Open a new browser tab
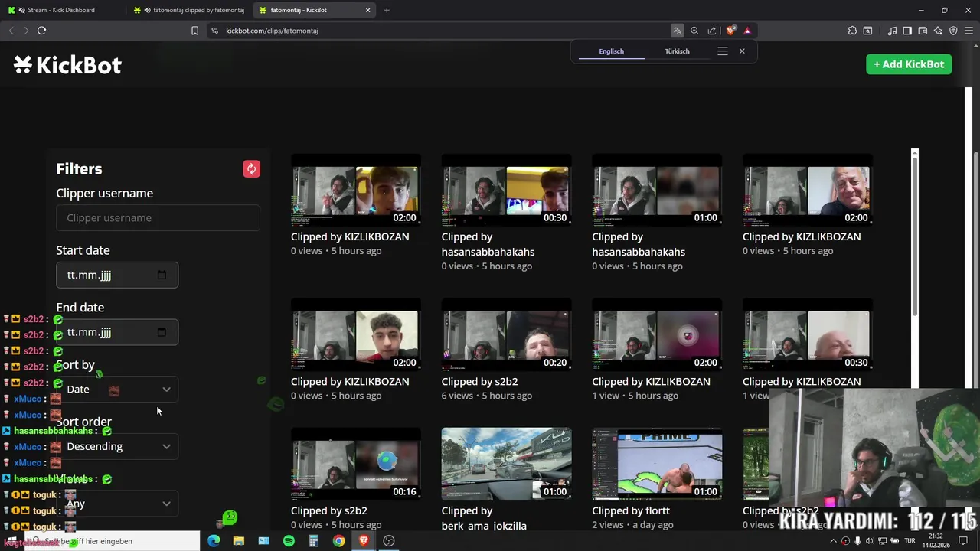The image size is (980, 551). 387,10
